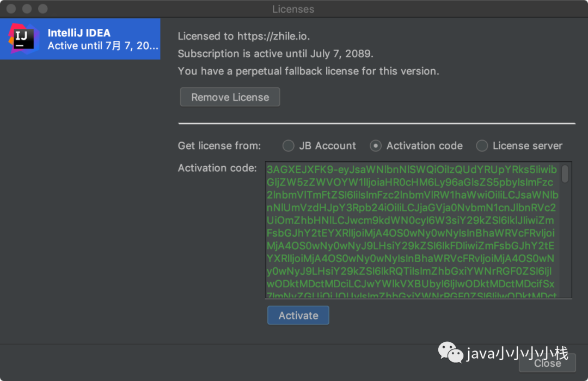Click the Remove License button
Image resolution: width=588 pixels, height=381 pixels.
pos(230,97)
